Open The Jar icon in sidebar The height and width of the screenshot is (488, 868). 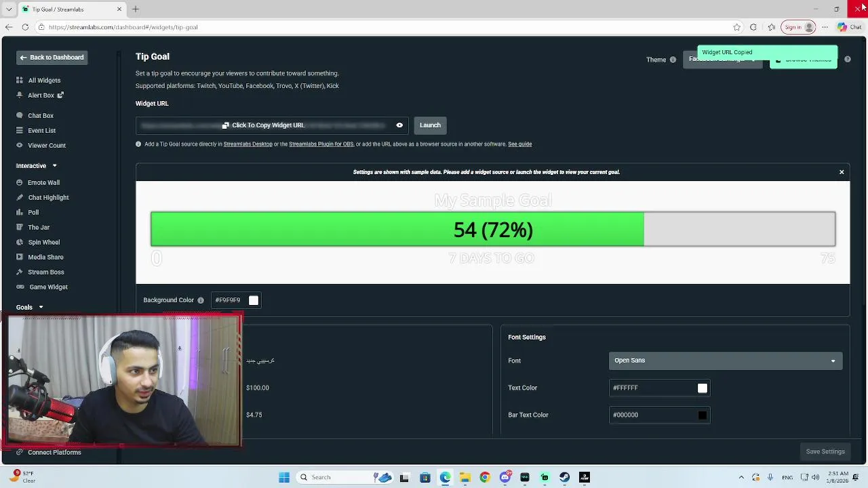click(20, 227)
